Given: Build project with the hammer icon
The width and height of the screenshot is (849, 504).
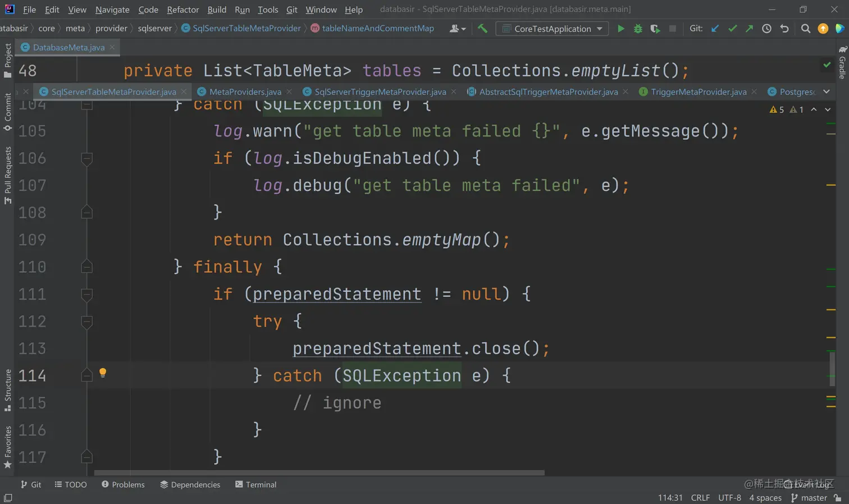Looking at the screenshot, I should 482,29.
